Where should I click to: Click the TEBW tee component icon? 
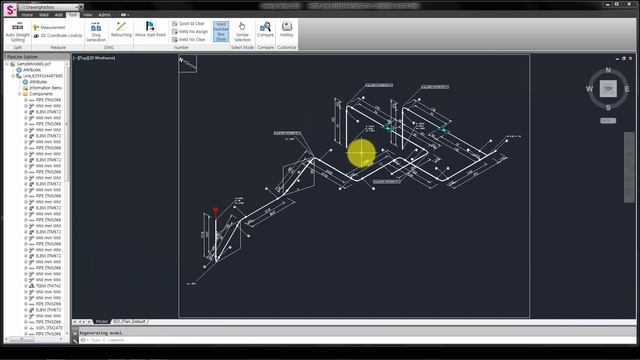tap(31, 286)
